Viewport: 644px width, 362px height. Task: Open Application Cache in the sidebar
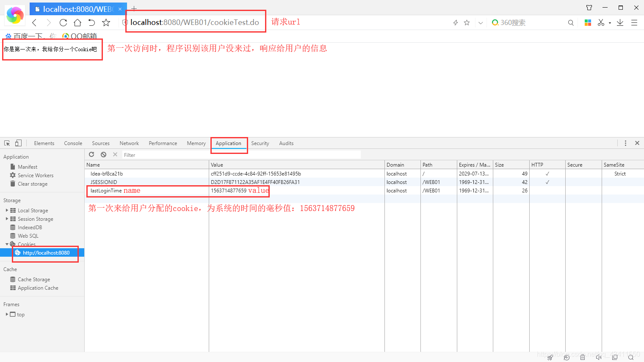click(x=38, y=288)
